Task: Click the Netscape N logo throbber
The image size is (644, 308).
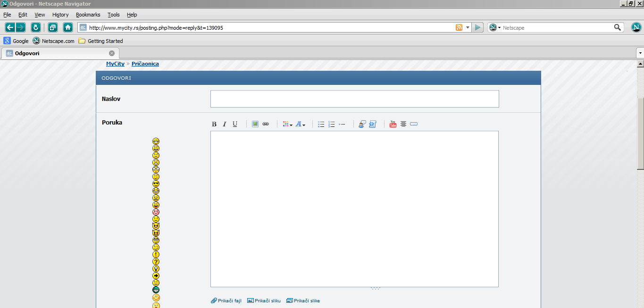Action: point(636,27)
